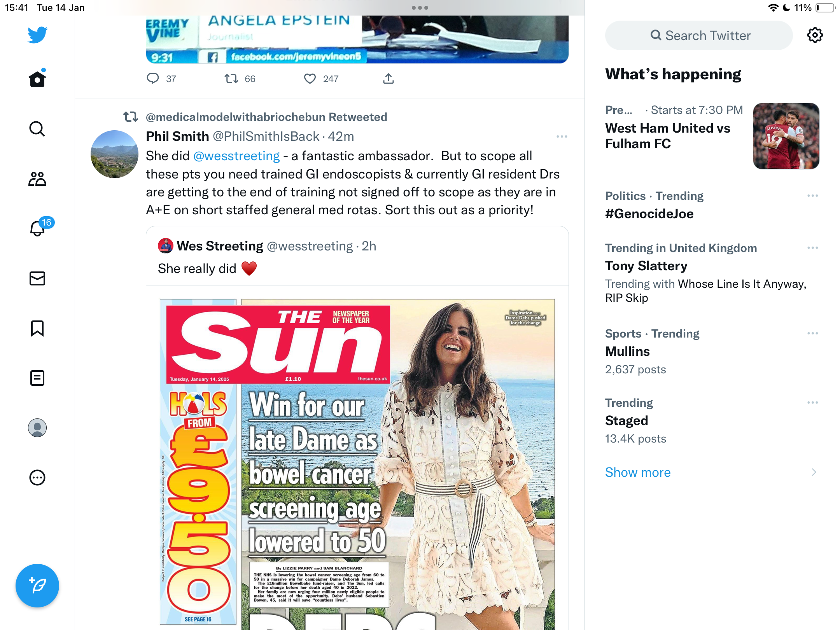The image size is (840, 630).
Task: Like the tweet with 247 likes
Action: pyautogui.click(x=310, y=79)
